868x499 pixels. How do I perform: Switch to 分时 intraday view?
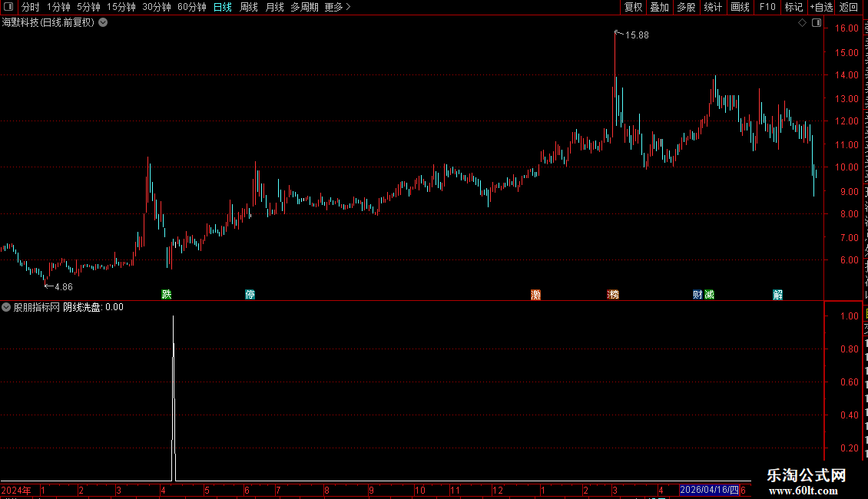[31, 7]
